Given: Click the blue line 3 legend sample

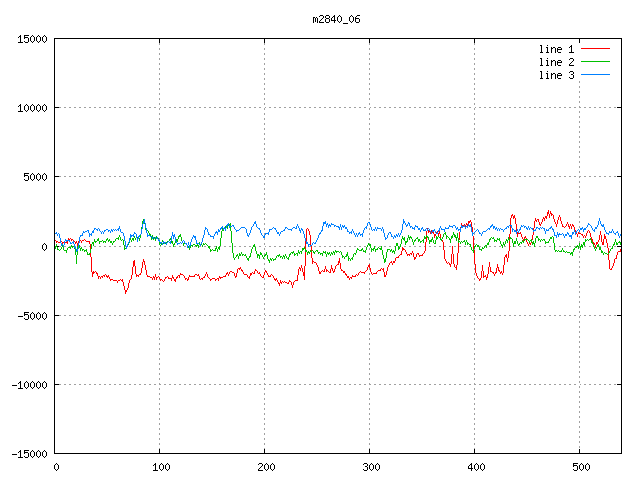Looking at the screenshot, I should point(595,75).
